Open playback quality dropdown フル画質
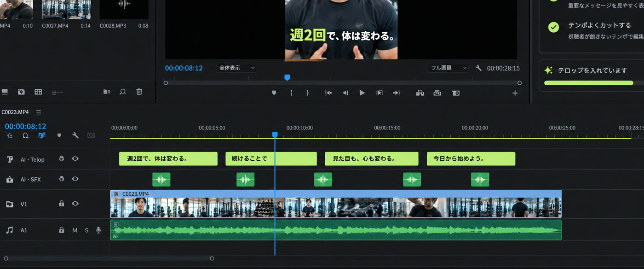 pyautogui.click(x=448, y=68)
